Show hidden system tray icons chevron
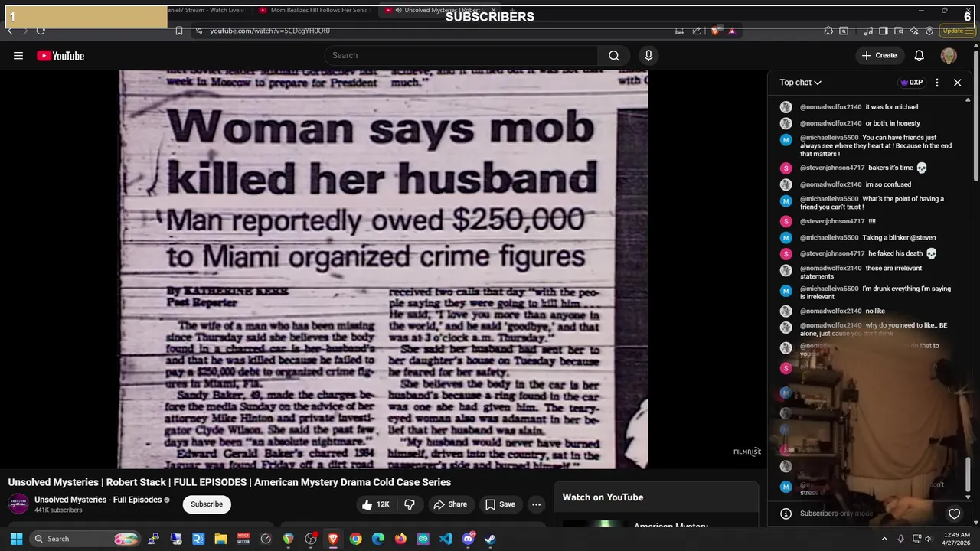This screenshot has height=551, width=980. pos(884,539)
